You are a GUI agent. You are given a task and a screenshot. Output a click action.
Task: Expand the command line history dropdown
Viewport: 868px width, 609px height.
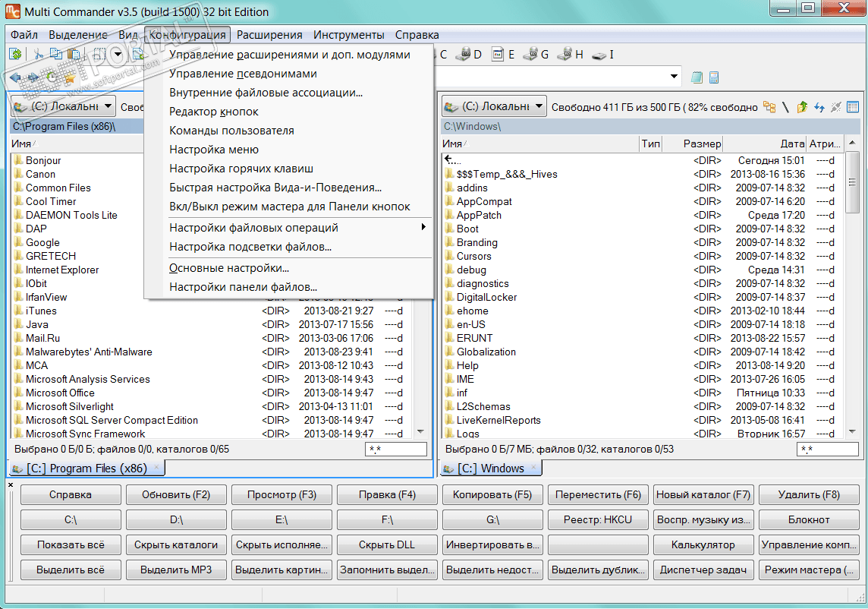coord(674,77)
